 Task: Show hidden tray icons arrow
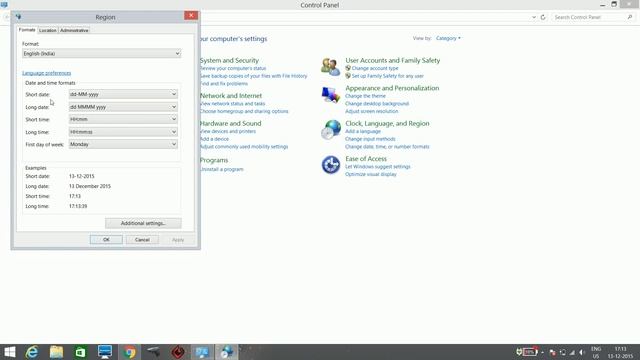point(542,352)
